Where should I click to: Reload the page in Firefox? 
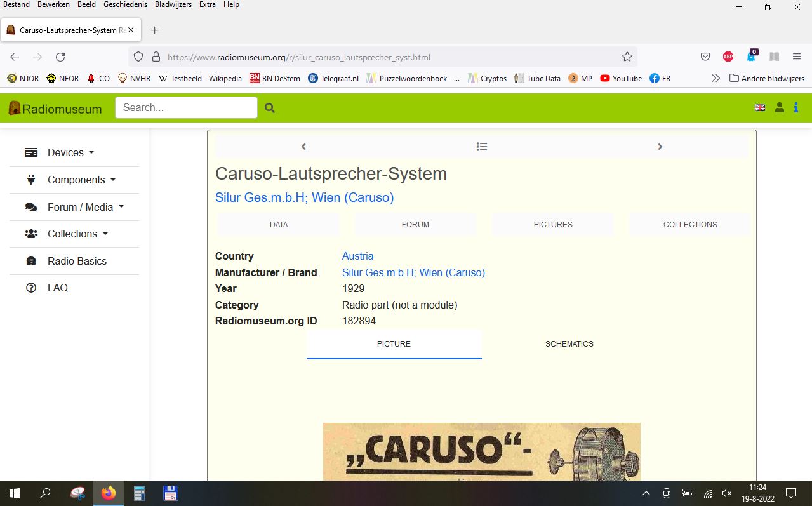[60, 57]
